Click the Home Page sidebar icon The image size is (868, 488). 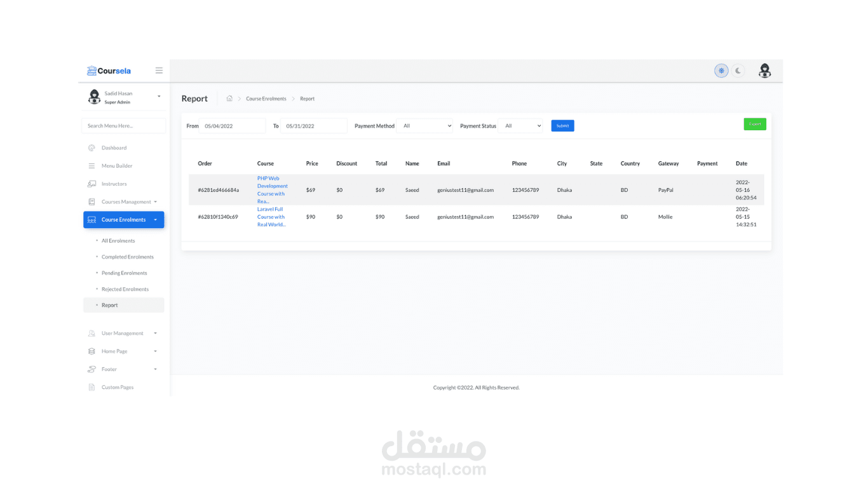tap(92, 351)
